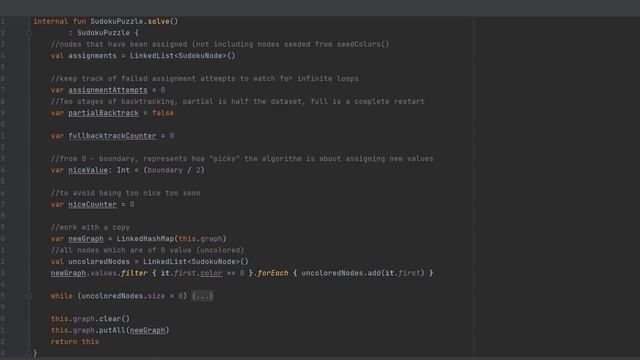This screenshot has width=640, height=360.
Task: Click the 'filter' call on newGraph.values
Action: point(134,273)
